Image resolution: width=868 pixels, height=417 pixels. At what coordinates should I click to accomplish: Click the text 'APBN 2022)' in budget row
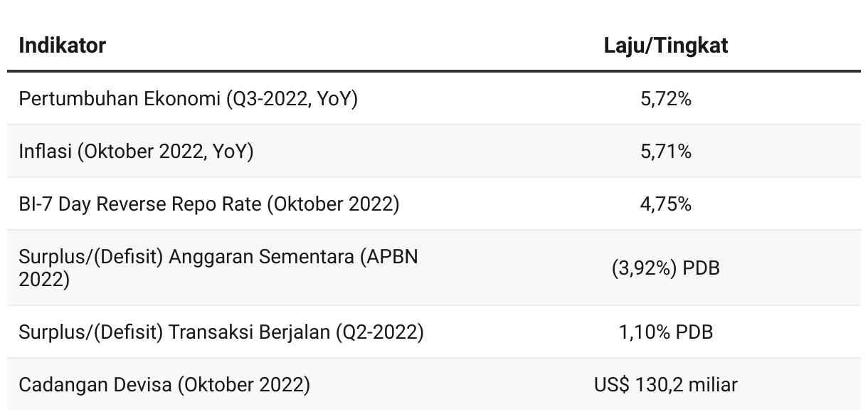tap(218, 268)
